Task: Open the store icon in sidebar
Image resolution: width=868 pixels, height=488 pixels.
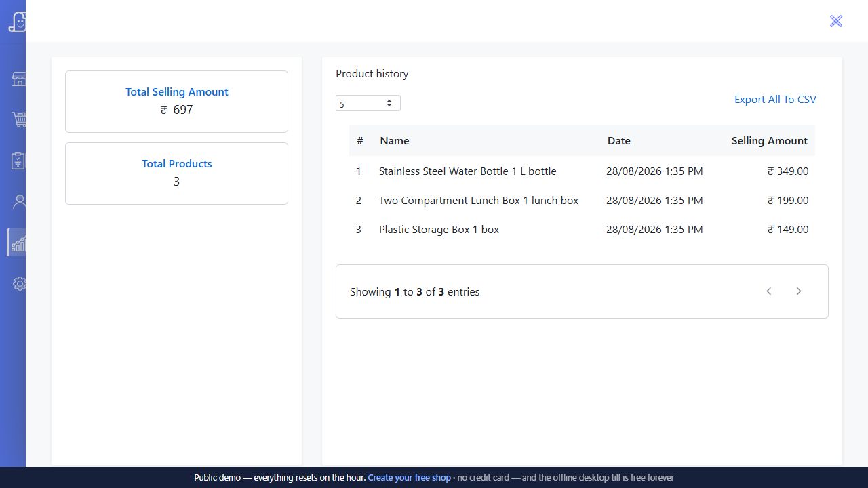Action: [19, 79]
